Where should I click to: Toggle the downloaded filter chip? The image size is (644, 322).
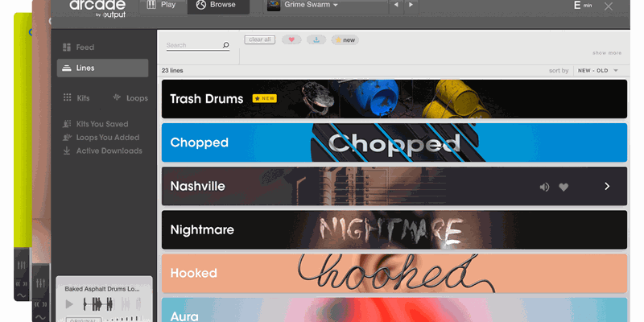(316, 39)
